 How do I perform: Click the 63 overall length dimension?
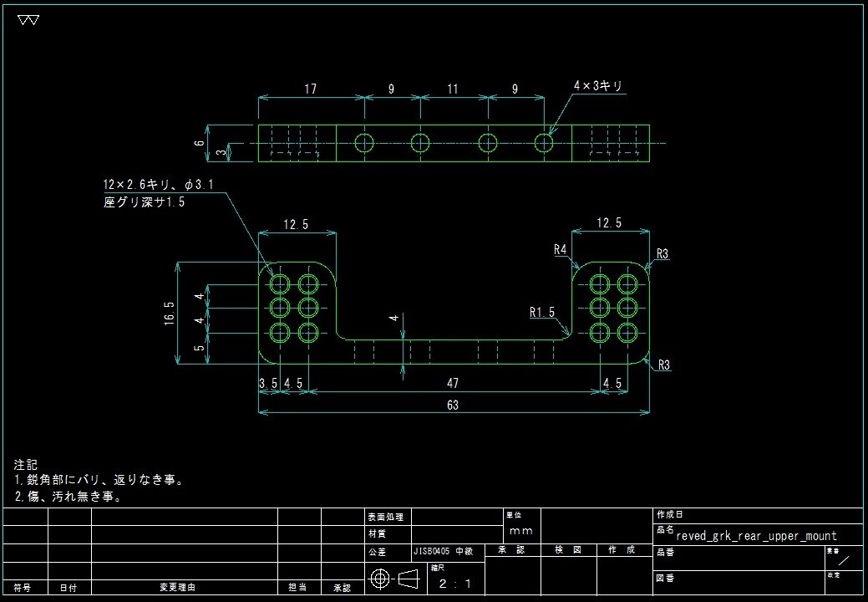coord(453,406)
